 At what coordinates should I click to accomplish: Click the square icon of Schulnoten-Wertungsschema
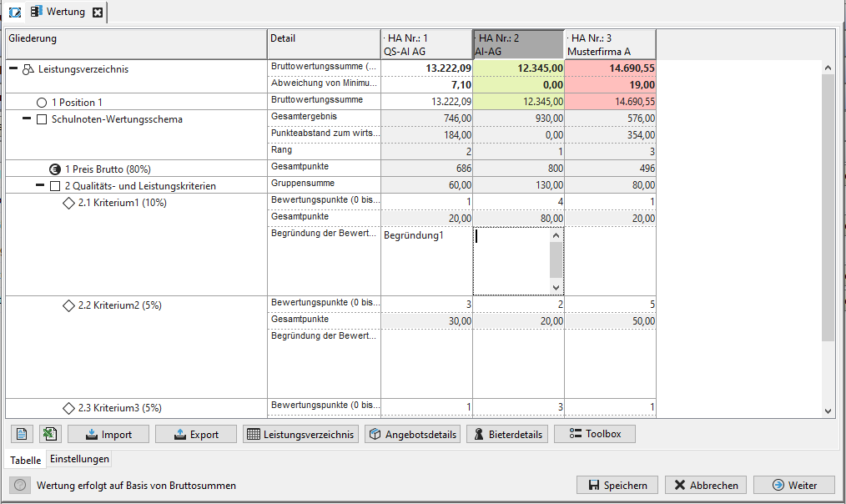[x=42, y=119]
